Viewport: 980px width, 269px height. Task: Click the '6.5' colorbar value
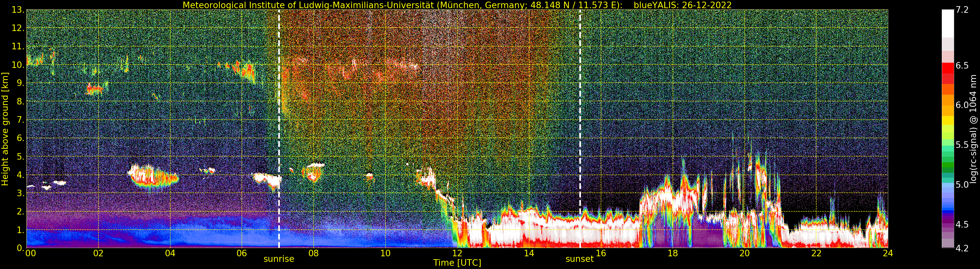tap(962, 65)
